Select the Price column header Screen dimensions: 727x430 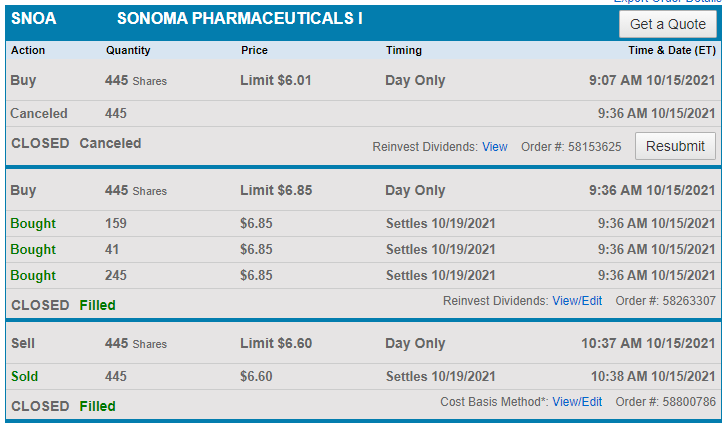pyautogui.click(x=254, y=50)
